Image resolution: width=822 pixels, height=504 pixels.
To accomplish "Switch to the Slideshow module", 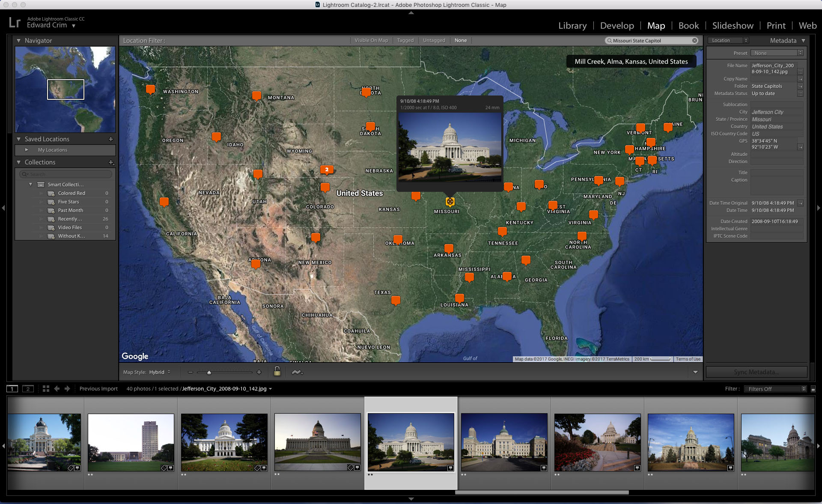I will (733, 26).
